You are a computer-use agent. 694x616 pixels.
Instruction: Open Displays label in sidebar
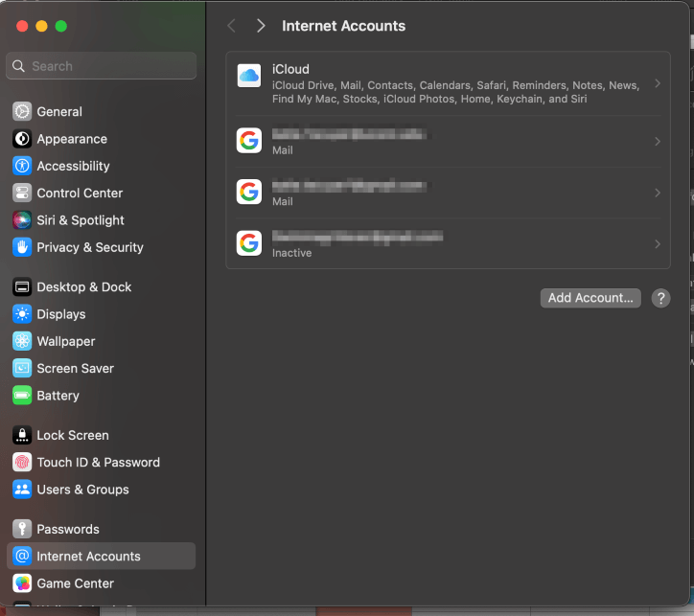click(x=61, y=314)
